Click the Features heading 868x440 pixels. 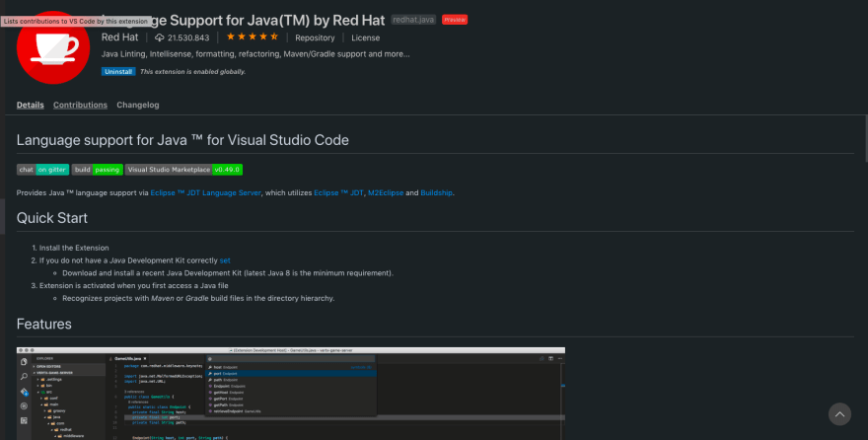point(44,324)
